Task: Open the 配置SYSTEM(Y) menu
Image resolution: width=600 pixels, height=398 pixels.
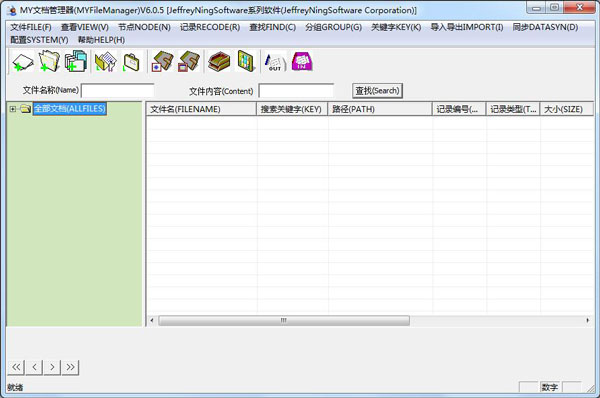Action: point(39,40)
